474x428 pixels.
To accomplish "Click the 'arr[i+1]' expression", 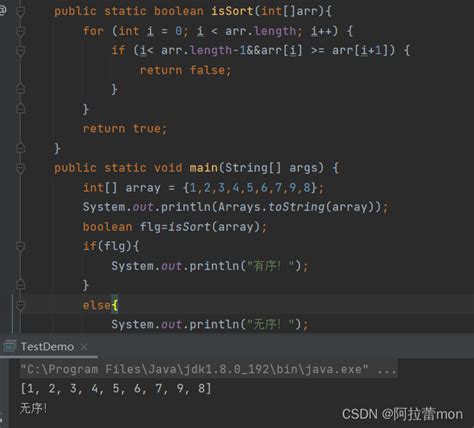I will (x=360, y=51).
